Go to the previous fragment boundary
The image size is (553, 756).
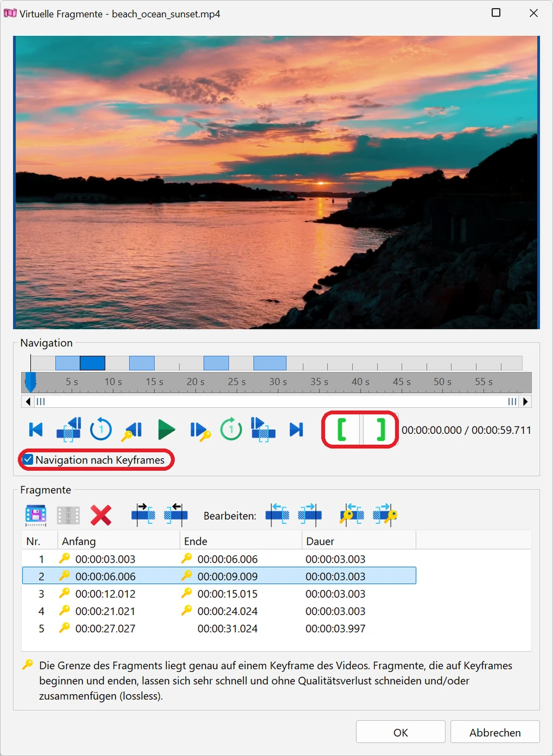pyautogui.click(x=69, y=429)
